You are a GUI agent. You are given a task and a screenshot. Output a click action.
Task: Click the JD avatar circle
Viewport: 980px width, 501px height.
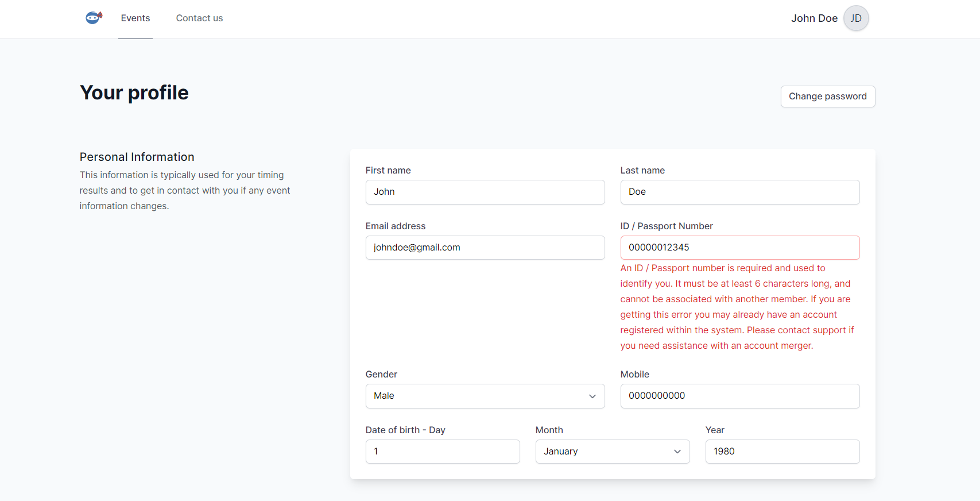tap(855, 18)
